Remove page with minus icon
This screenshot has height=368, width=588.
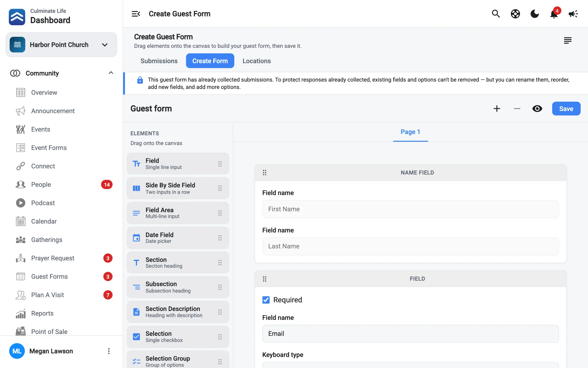point(517,109)
